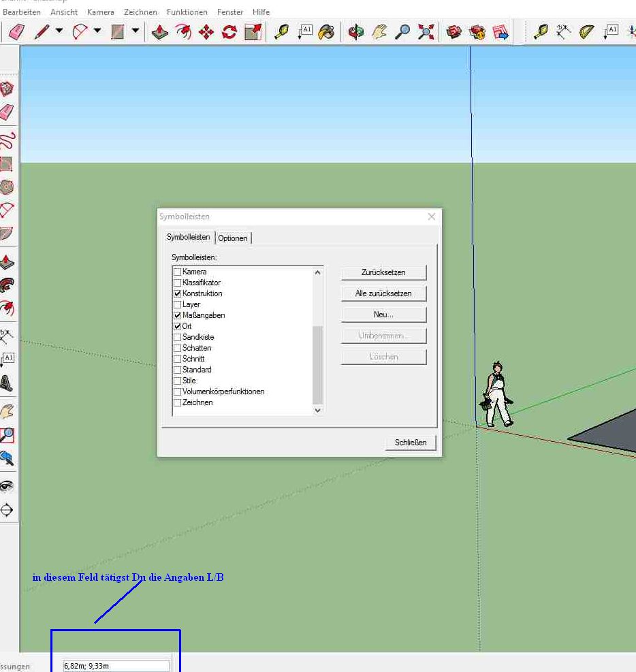Choose the Rotate tool

[229, 32]
